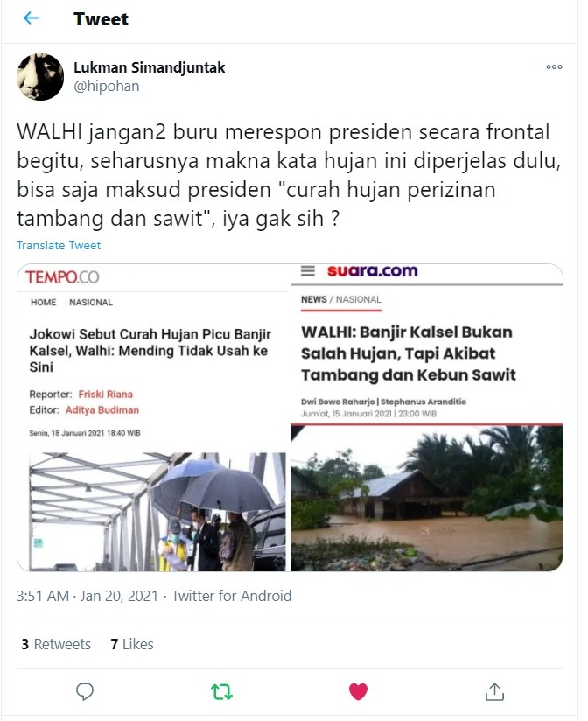The image size is (588, 721).
Task: Open the @hipohan handle link
Action: coord(106,86)
